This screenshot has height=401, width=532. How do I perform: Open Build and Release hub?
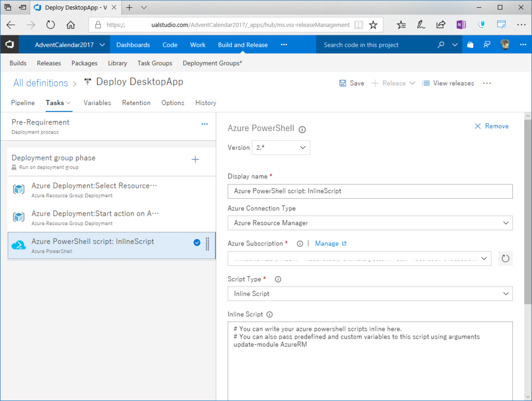[243, 45]
